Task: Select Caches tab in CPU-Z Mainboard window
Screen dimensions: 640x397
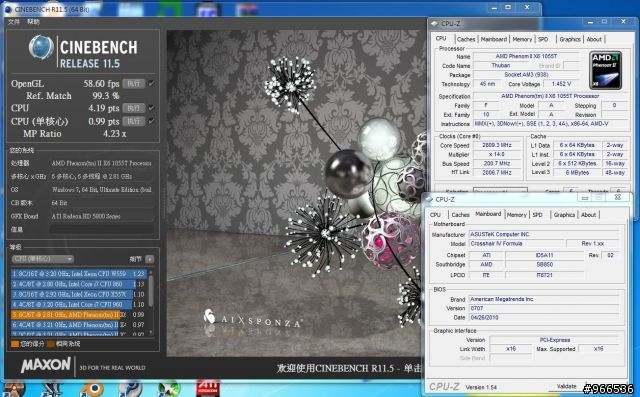Action: coord(460,215)
